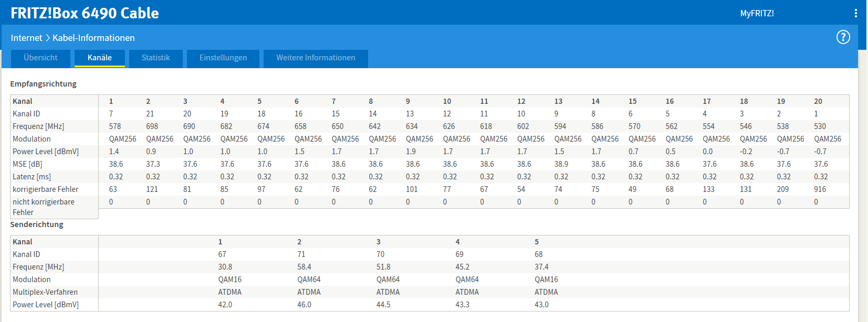868x322 pixels.
Task: Select the Kanäle tab
Action: click(99, 58)
